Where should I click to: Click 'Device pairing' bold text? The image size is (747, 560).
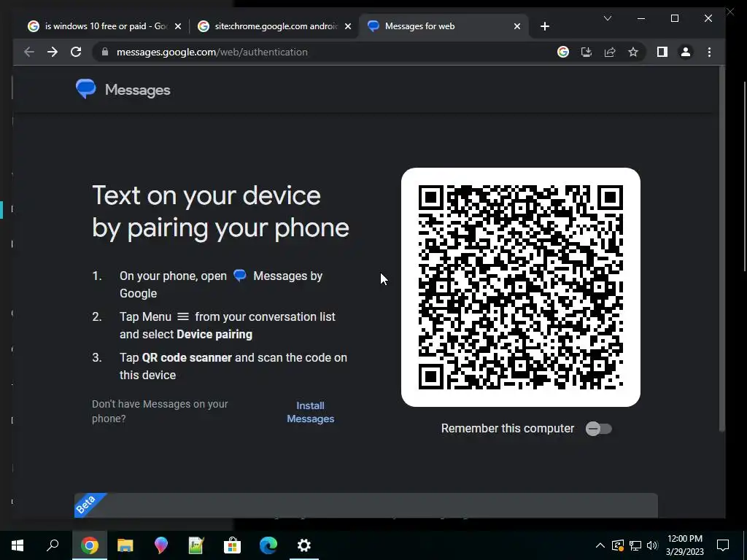214,334
